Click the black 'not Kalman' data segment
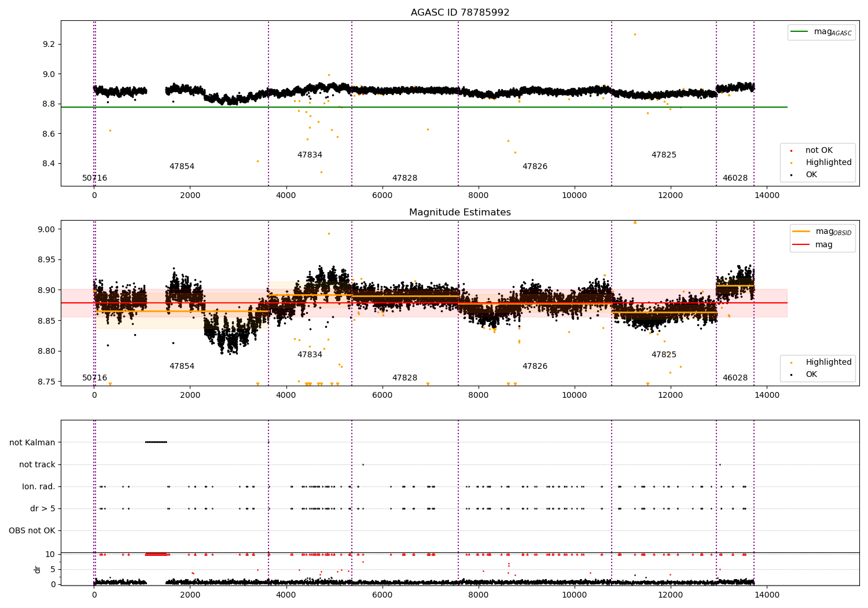Screen dimensions: 868x608 (x=156, y=442)
